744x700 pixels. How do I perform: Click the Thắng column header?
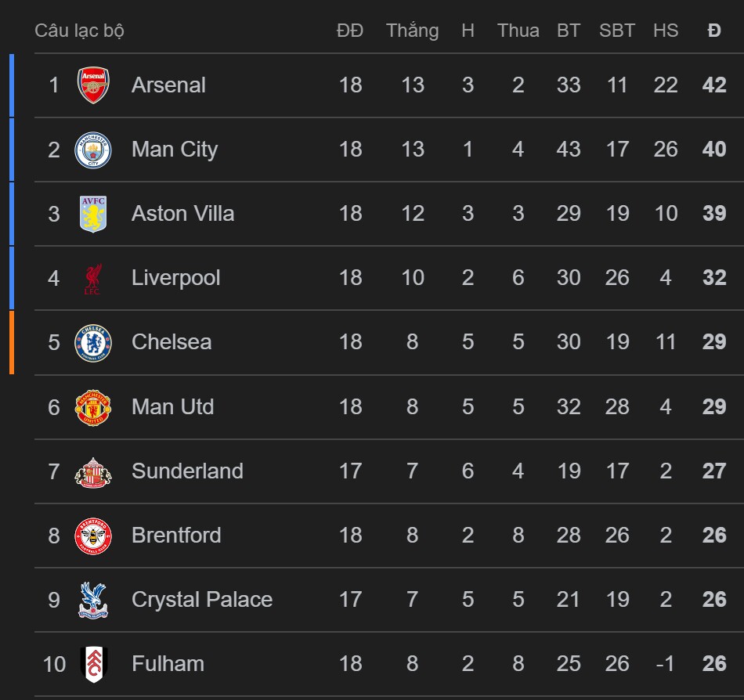coord(412,31)
